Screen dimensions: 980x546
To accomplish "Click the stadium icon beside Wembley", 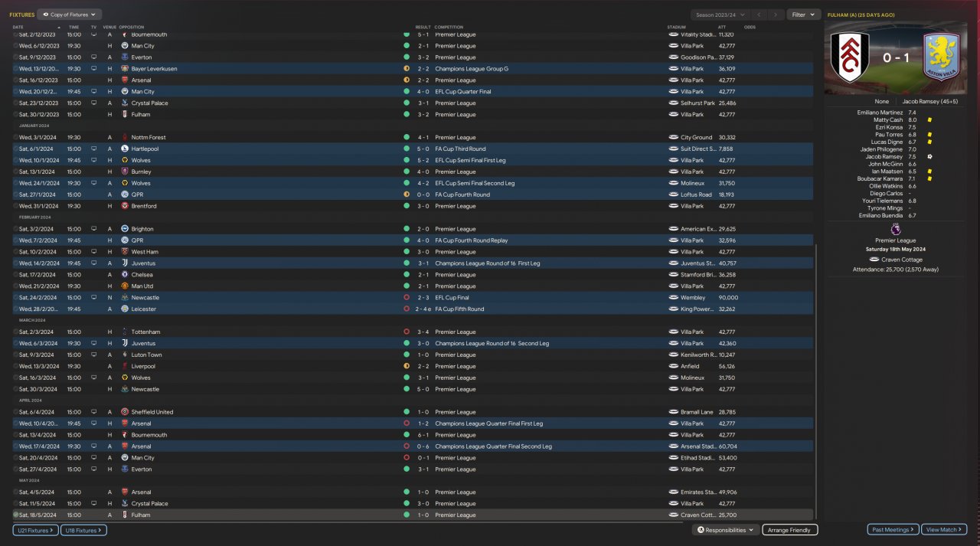I will click(x=674, y=297).
